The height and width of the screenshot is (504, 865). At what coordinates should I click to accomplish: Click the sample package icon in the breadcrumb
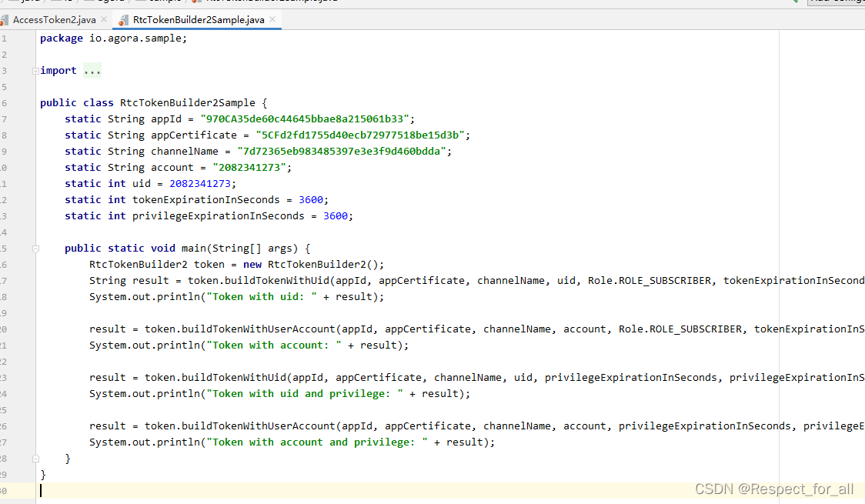click(x=142, y=2)
